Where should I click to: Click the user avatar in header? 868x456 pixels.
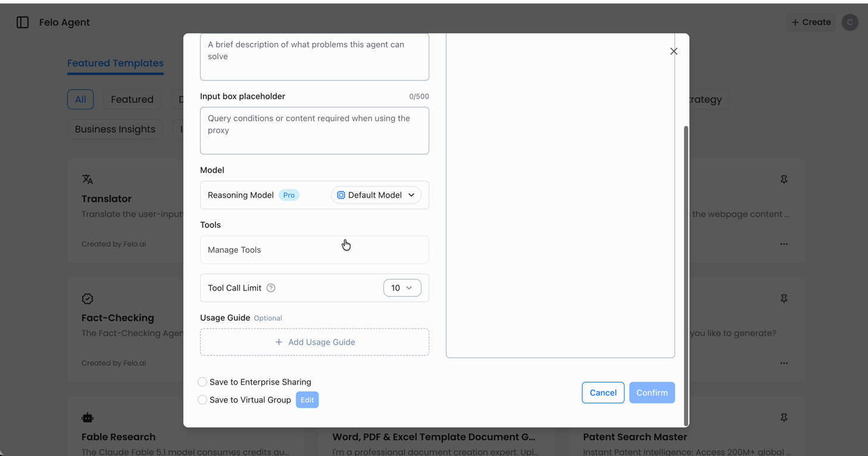tap(850, 22)
